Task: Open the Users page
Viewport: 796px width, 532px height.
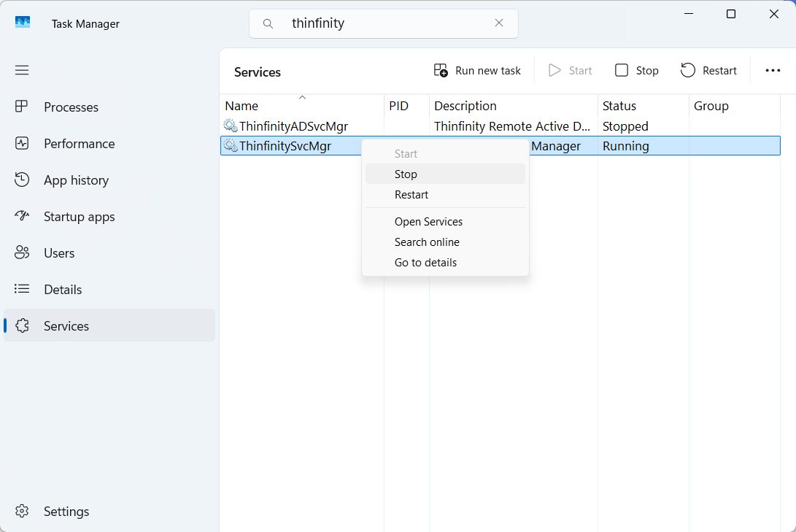Action: [x=109, y=252]
